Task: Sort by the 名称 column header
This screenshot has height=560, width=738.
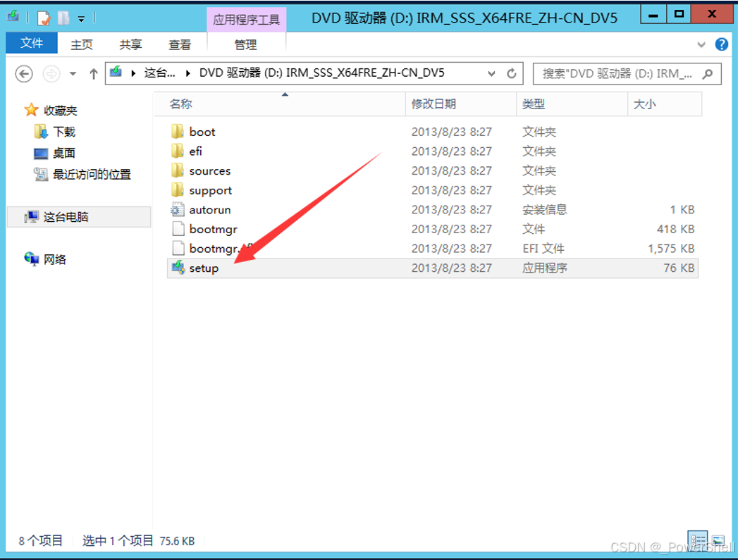Action: pyautogui.click(x=280, y=104)
